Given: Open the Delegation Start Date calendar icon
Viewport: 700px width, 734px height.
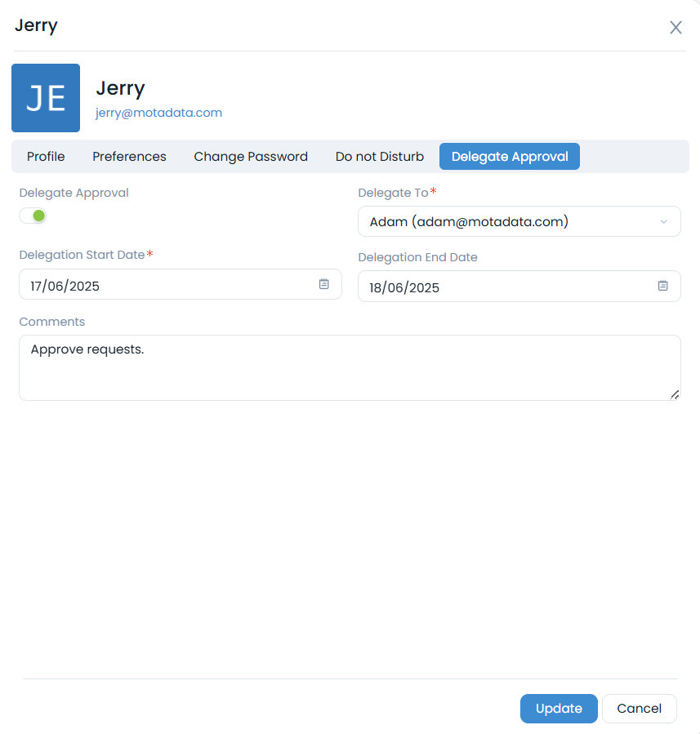Looking at the screenshot, I should [x=324, y=284].
